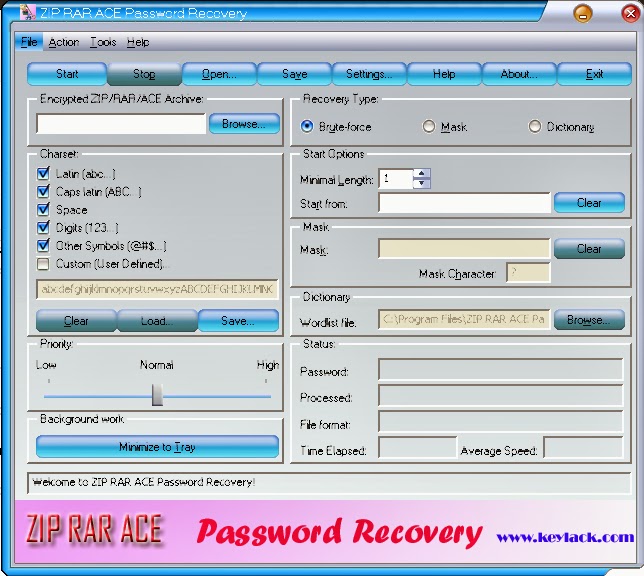Click the Stop toolbar button
Viewport: 644px width, 576px height.
point(144,74)
